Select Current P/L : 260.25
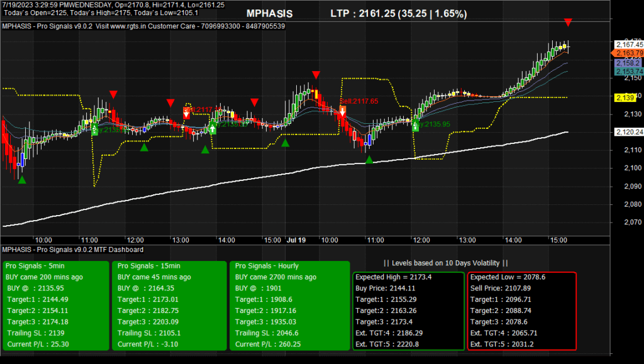 [268, 344]
